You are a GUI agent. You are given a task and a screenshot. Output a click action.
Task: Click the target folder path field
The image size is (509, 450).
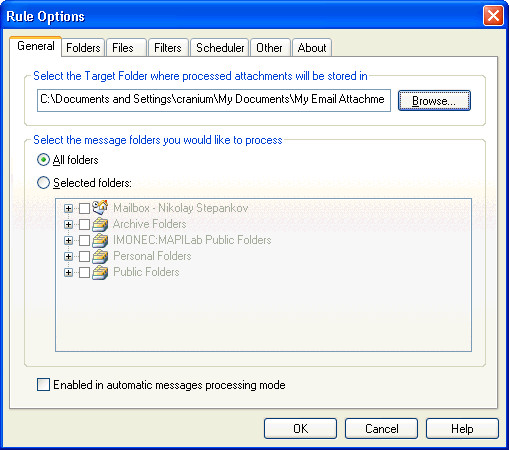click(214, 100)
